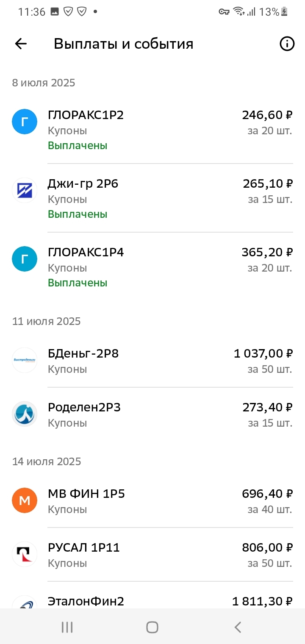Tap the БДеньг-2Р8 issuer logo
305x644 pixels.
25,360
